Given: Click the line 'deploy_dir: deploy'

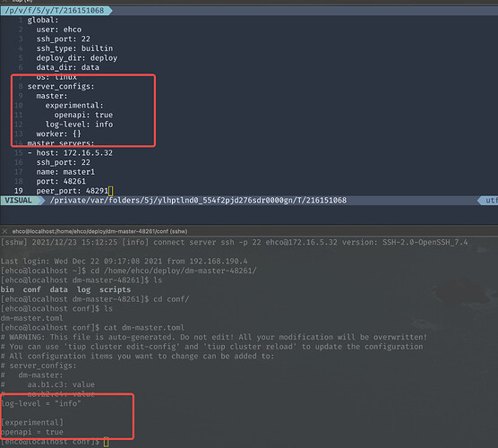Looking at the screenshot, I should pos(77,58).
